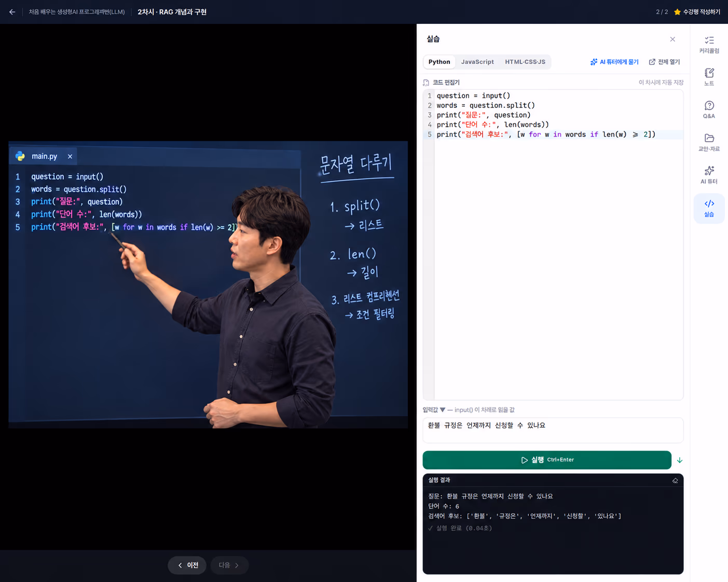The width and height of the screenshot is (728, 582).
Task: Collapse the 입력값 disclosure triangle
Action: point(443,410)
